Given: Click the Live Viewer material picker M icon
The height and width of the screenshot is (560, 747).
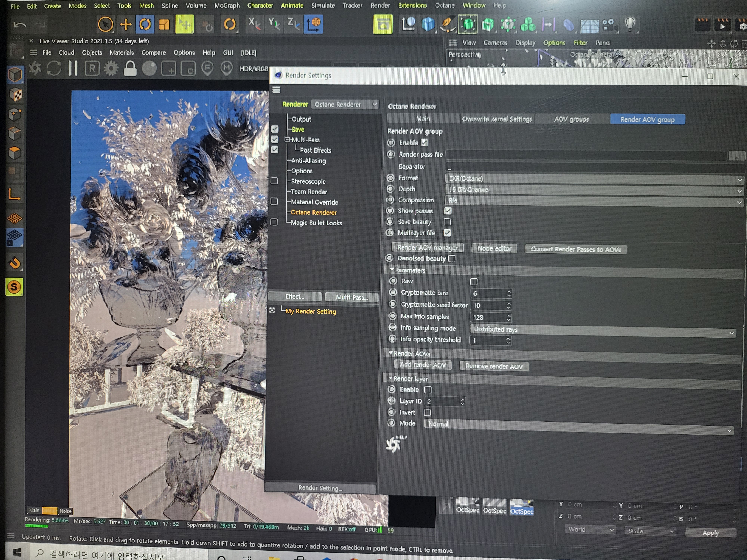Looking at the screenshot, I should tap(226, 68).
